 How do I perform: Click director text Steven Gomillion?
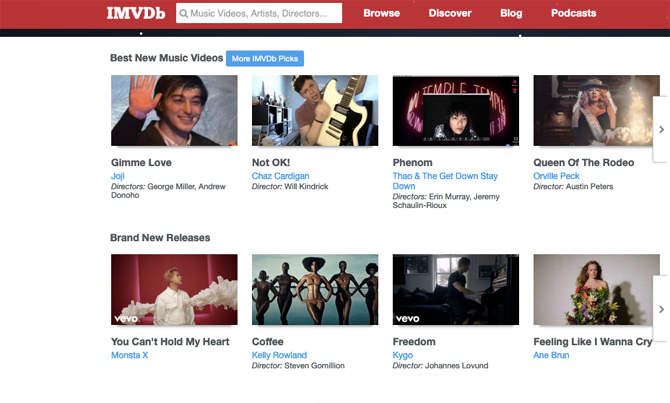coord(314,366)
